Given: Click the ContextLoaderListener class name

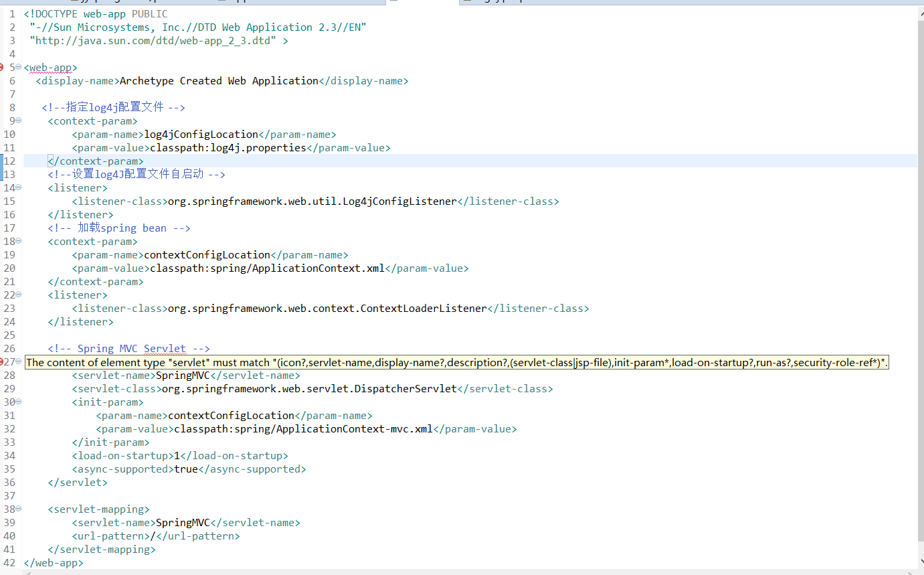Looking at the screenshot, I should [327, 309].
